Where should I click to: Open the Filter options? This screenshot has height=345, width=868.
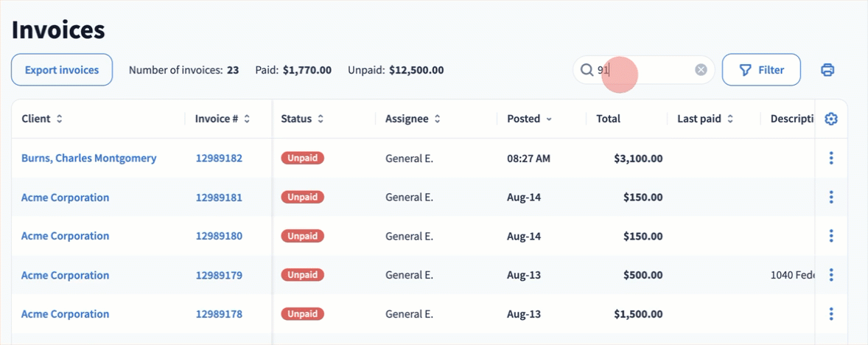(761, 70)
